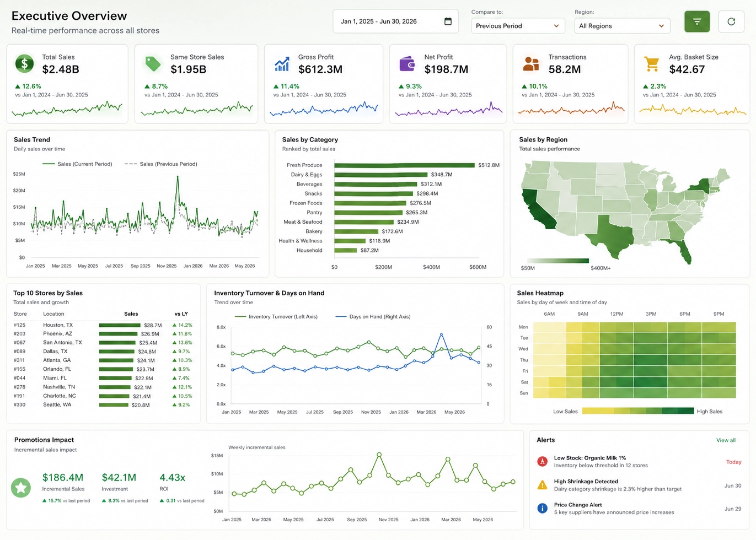
Task: Open the View all alerts link
Action: 726,440
